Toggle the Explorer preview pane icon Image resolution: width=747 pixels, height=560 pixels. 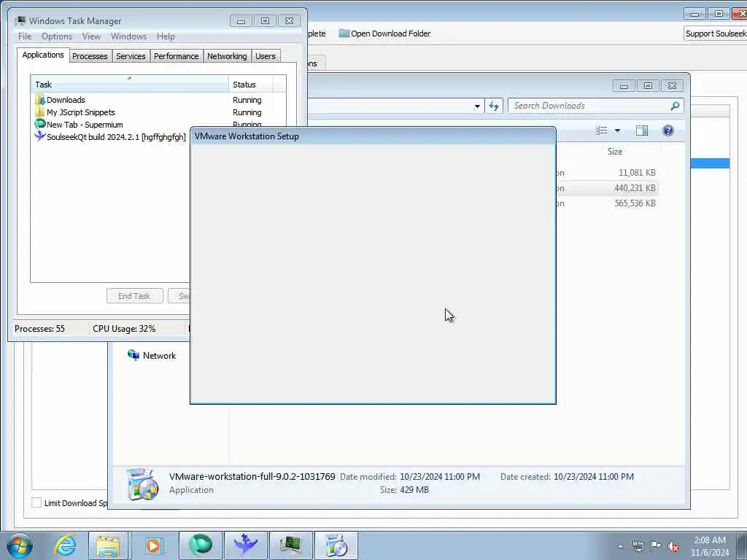(642, 131)
